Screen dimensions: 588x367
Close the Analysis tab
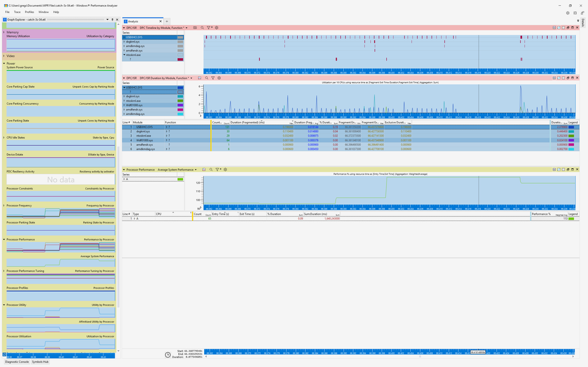[x=161, y=21]
